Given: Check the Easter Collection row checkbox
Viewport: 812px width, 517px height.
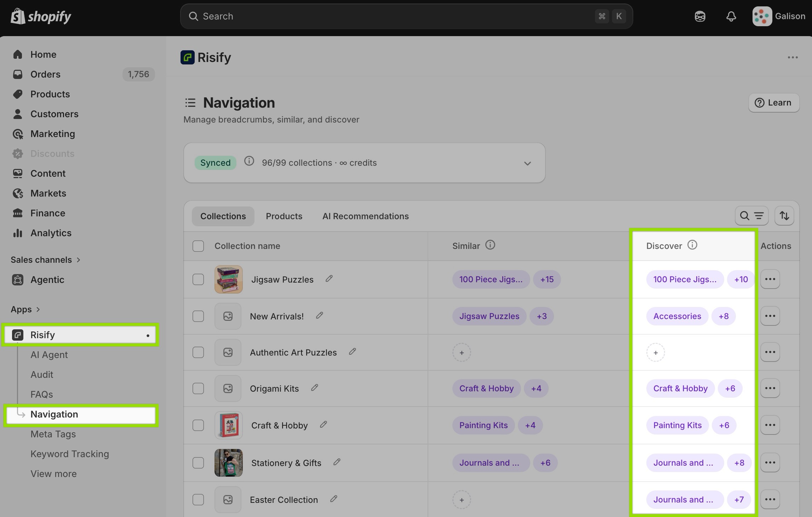Looking at the screenshot, I should point(198,500).
